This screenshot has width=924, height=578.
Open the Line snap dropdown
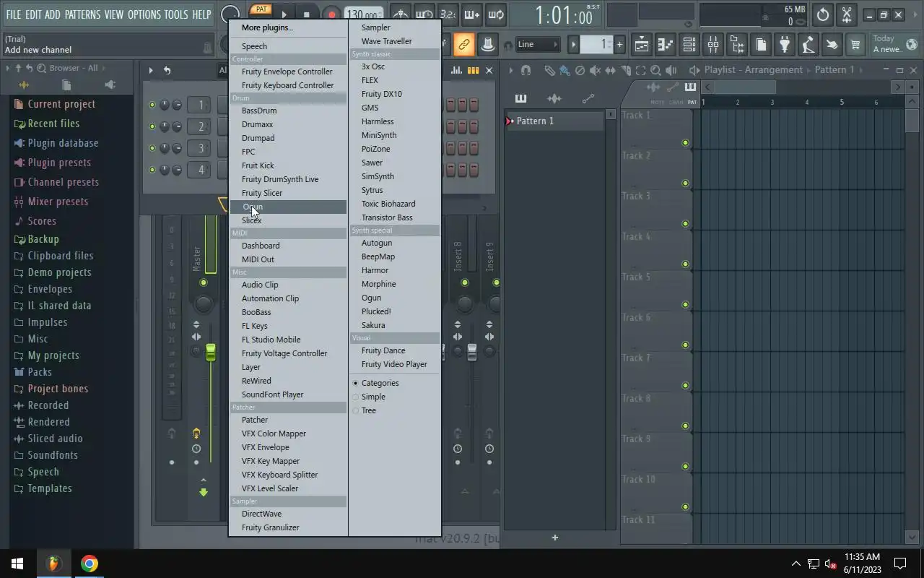pyautogui.click(x=537, y=45)
